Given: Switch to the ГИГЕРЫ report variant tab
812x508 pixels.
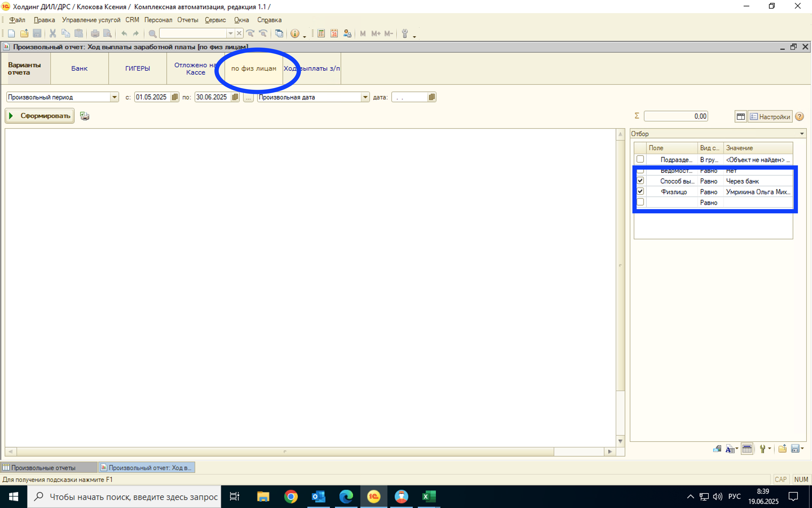Looking at the screenshot, I should pos(138,69).
